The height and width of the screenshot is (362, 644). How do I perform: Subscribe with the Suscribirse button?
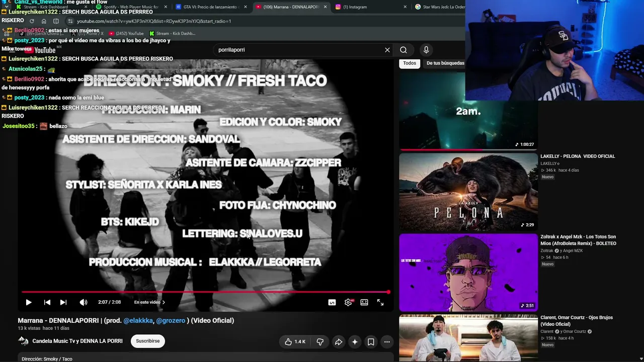(x=147, y=341)
